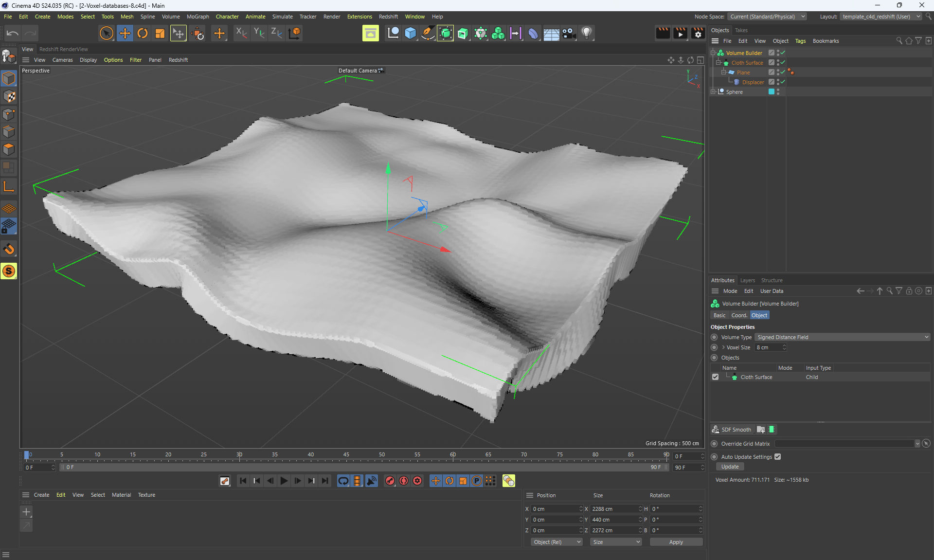Viewport: 934px width, 560px height.
Task: Click the Render to Picture Viewer icon
Action: pyautogui.click(x=680, y=33)
